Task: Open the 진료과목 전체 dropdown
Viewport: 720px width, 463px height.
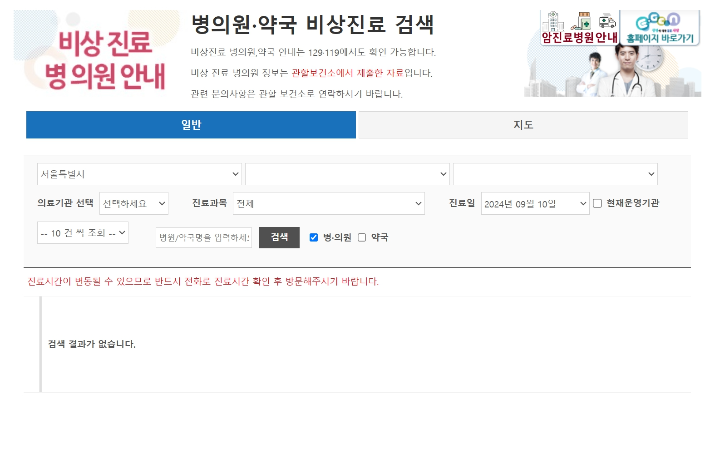Action: coord(329,203)
